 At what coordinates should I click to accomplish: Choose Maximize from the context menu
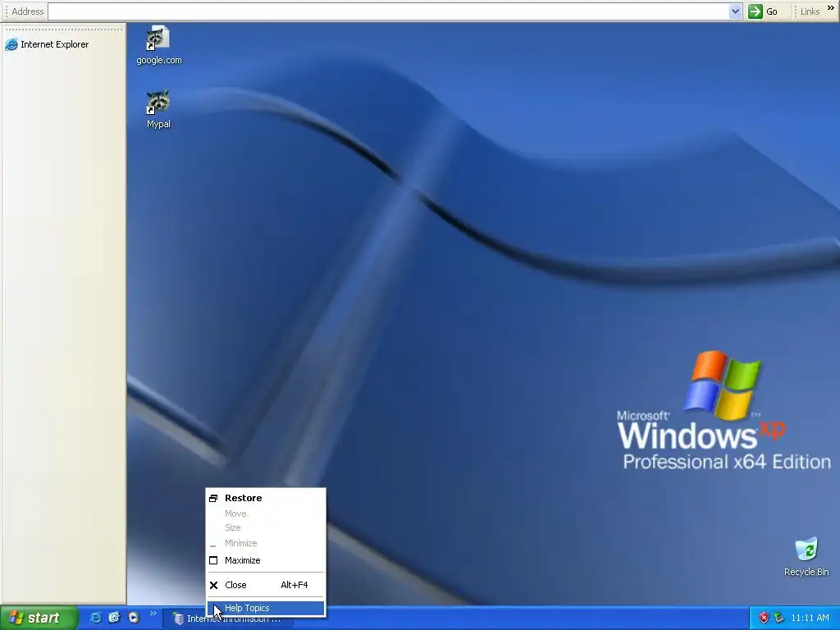(x=266, y=560)
